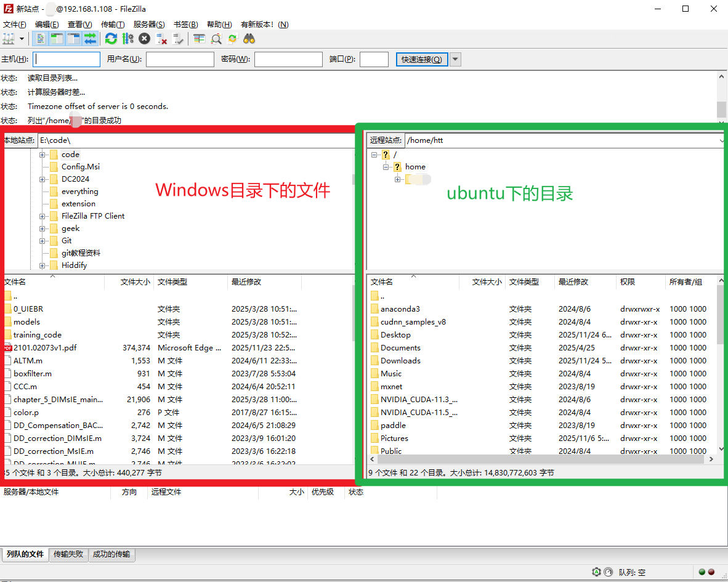Image resolution: width=728 pixels, height=582 pixels.
Task: Open the quickconnect history dropdown
Action: (x=456, y=59)
